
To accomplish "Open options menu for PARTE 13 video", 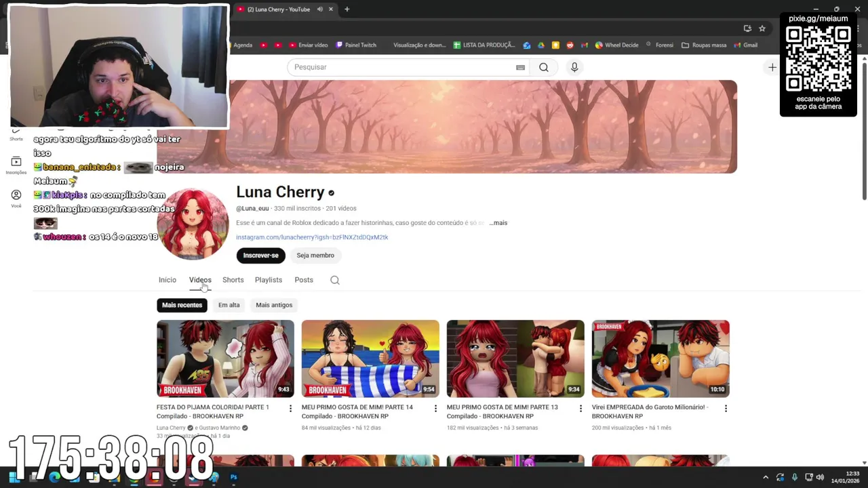I will [x=580, y=408].
